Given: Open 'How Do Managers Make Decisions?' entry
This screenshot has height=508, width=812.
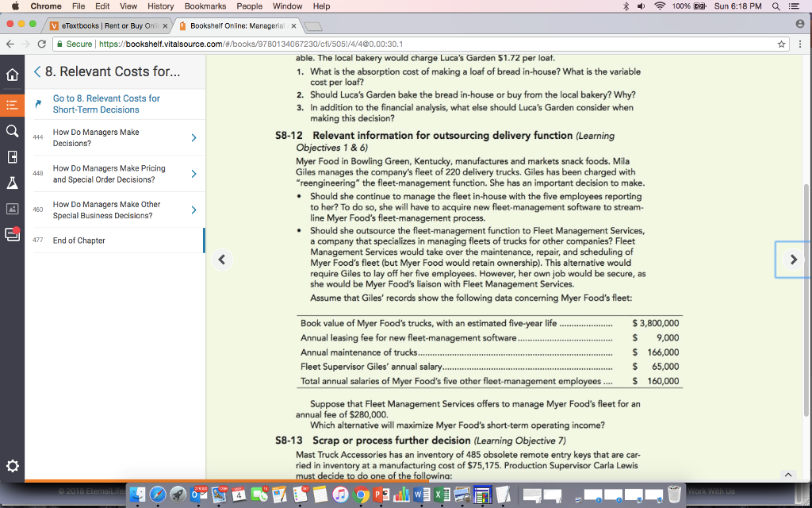Looking at the screenshot, I should click(x=96, y=138).
